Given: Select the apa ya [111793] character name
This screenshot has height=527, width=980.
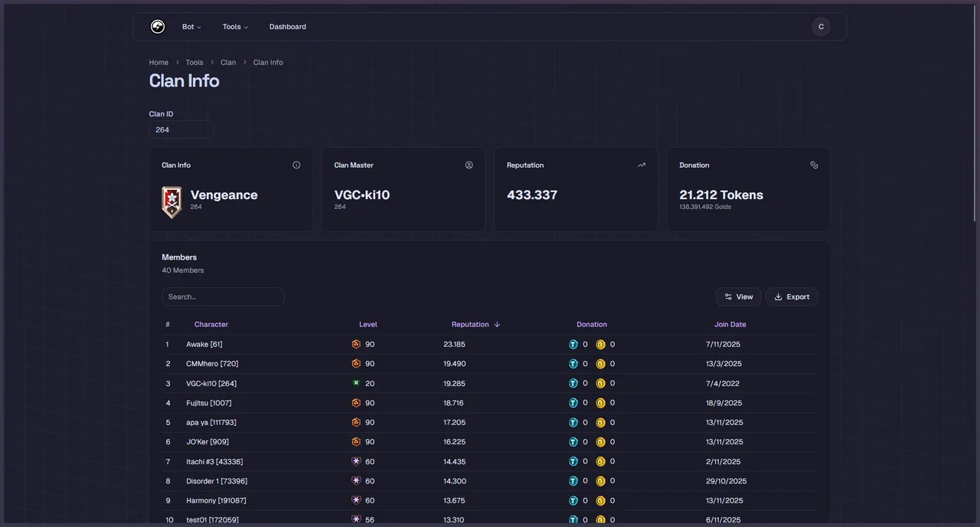Looking at the screenshot, I should [211, 423].
